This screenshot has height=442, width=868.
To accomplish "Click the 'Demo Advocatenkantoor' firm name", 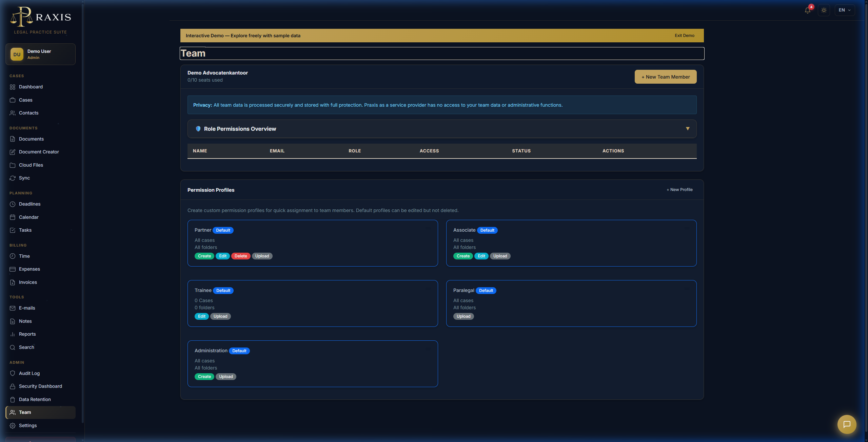I will (218, 73).
